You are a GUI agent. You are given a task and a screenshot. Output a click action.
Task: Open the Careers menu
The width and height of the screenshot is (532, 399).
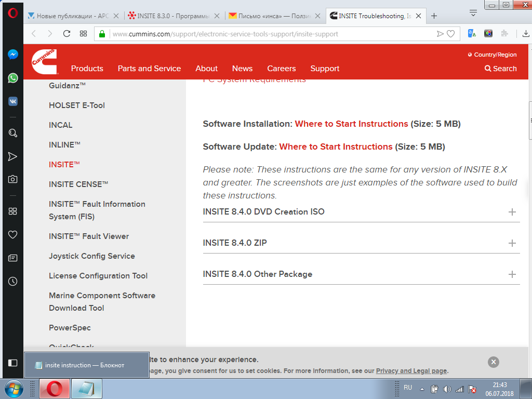coord(282,69)
